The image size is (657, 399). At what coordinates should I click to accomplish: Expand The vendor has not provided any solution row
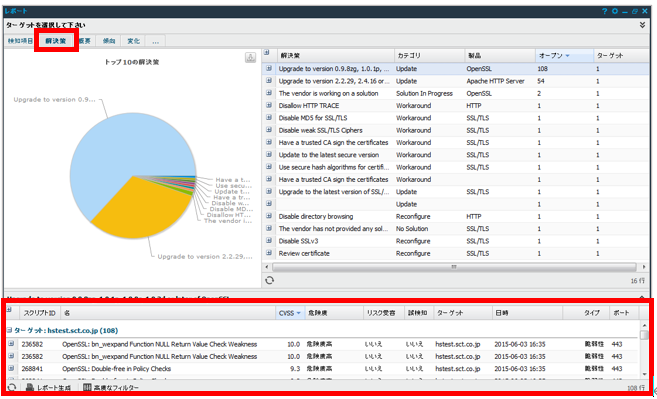269,228
